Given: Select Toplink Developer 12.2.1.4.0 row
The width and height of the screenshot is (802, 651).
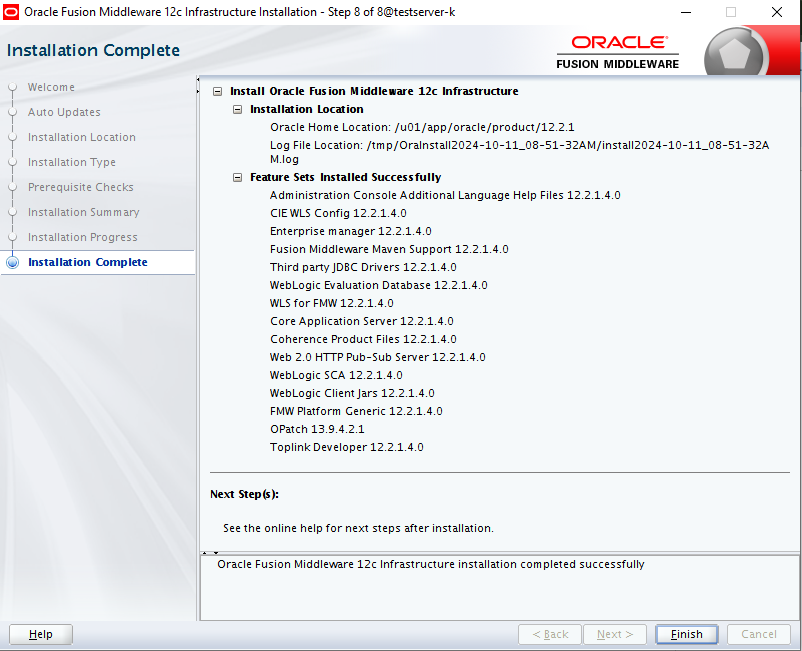Looking at the screenshot, I should tap(347, 447).
